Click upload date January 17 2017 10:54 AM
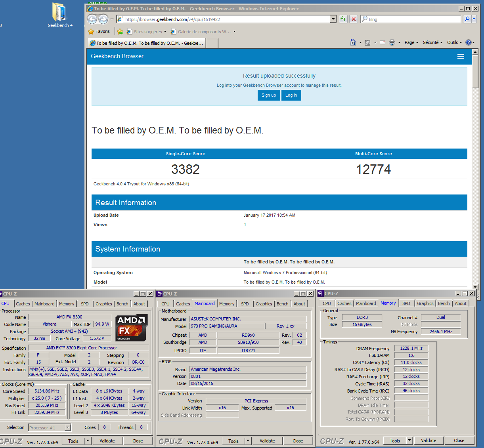 coord(270,215)
